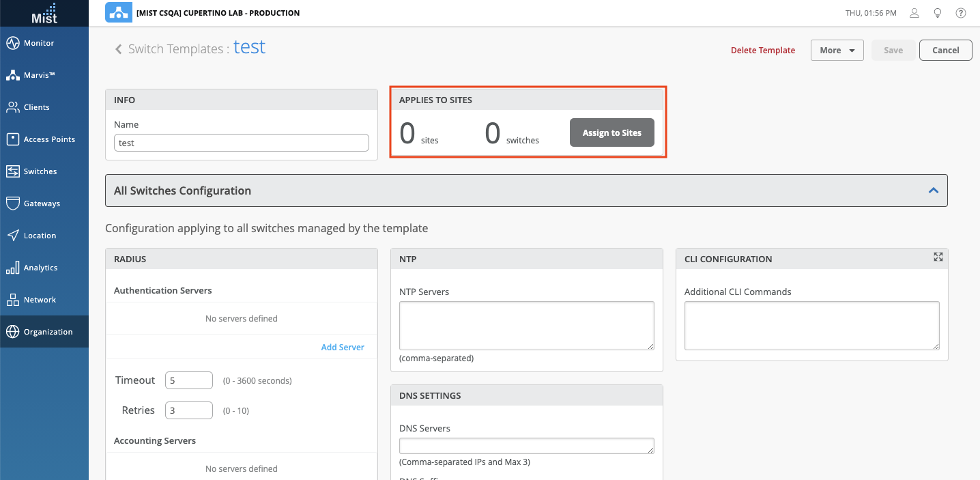Click the template Name input field
Viewport: 980px width, 480px height.
[x=242, y=143]
